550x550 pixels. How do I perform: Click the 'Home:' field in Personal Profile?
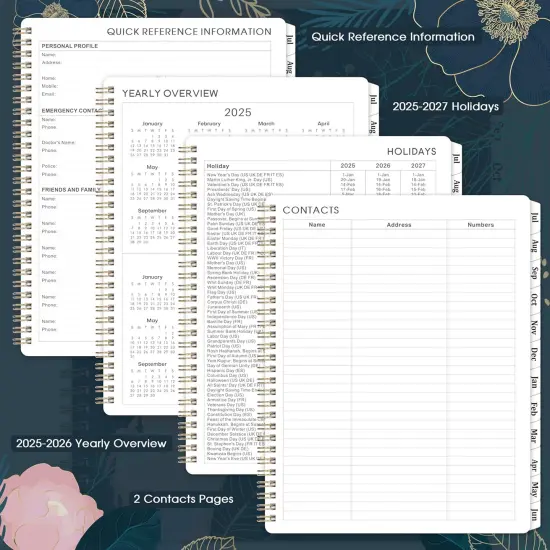coord(49,78)
